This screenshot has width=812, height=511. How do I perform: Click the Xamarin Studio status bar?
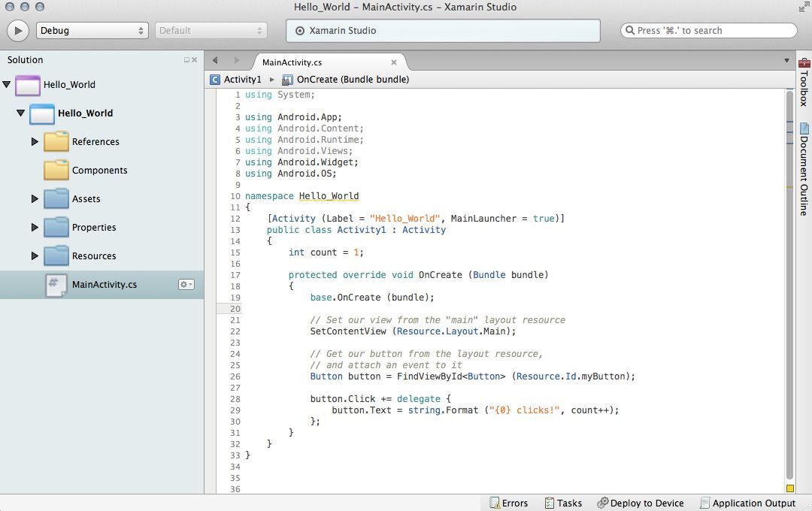click(443, 31)
